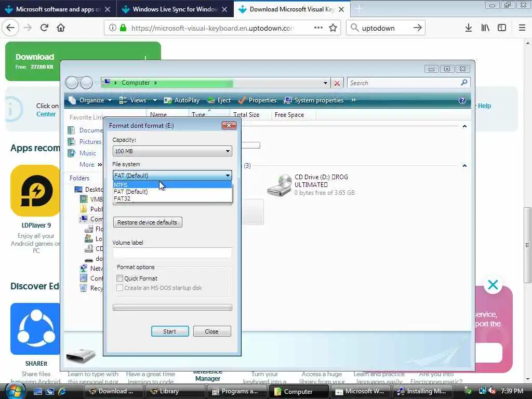532x399 pixels.
Task: Tick Create an MS-DOS startup disk
Action: coord(119,288)
